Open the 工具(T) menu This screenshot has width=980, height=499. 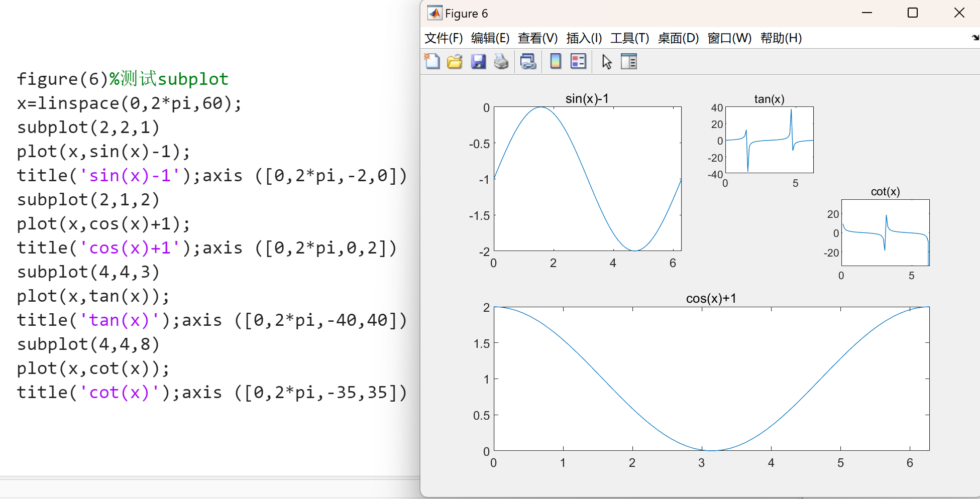click(x=630, y=38)
